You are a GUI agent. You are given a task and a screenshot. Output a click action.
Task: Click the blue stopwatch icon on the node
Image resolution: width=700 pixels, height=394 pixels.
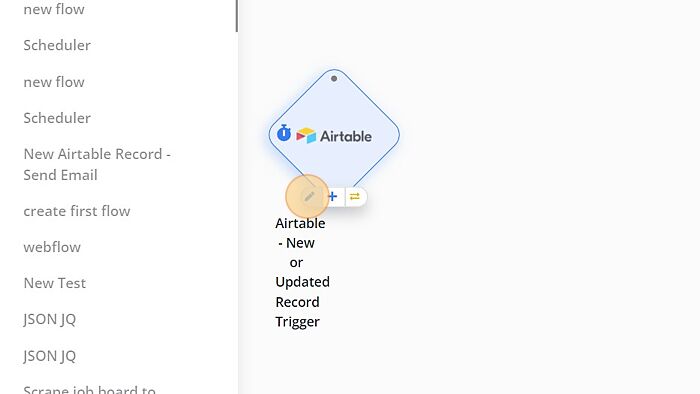(x=284, y=133)
